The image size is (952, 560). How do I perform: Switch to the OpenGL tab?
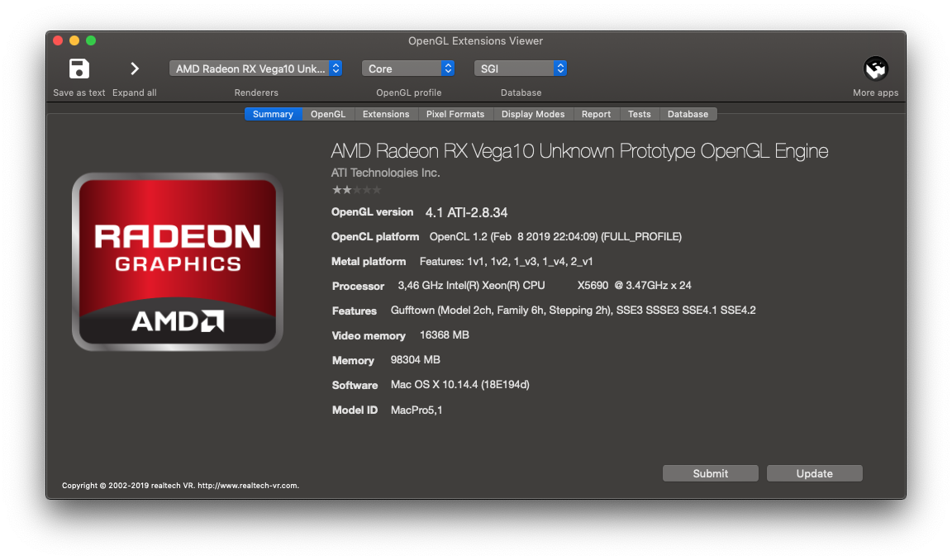328,114
